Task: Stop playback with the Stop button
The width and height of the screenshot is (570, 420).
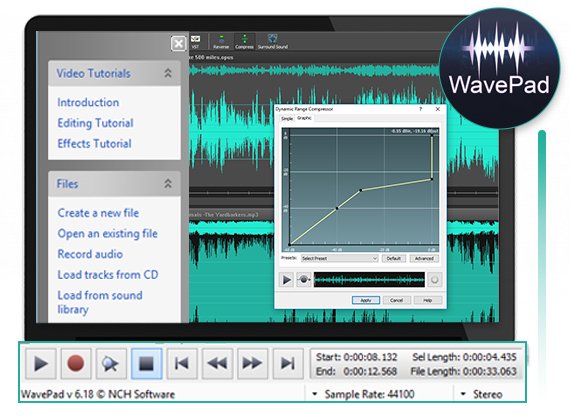Action: tap(146, 363)
